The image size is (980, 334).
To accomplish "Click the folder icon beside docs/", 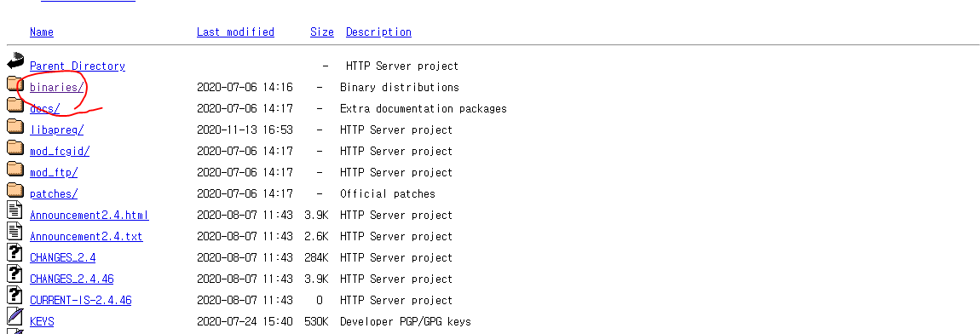I will click(15, 105).
